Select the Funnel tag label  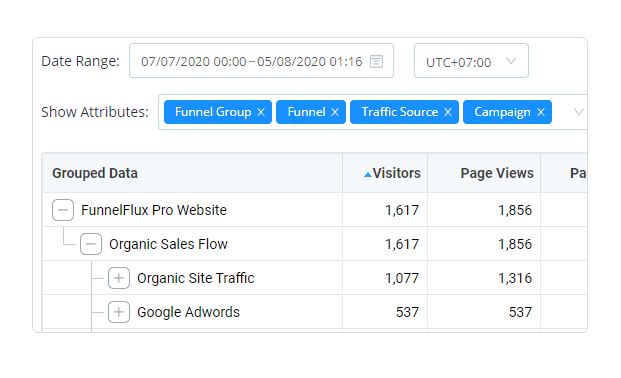(307, 112)
